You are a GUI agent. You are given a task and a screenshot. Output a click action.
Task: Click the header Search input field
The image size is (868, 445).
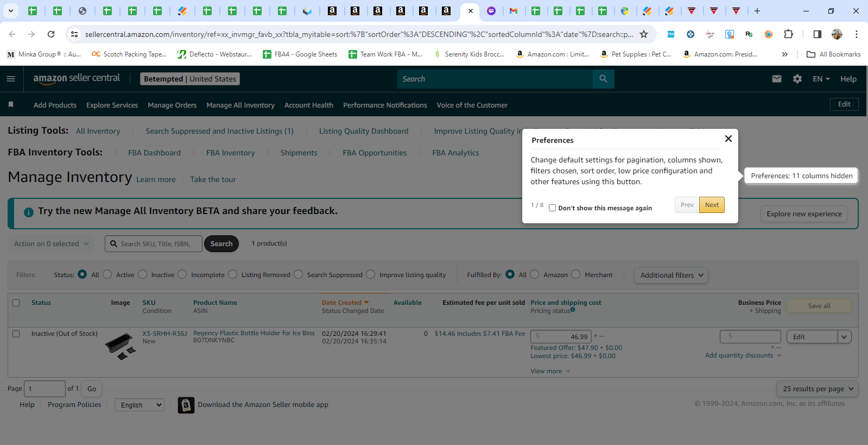click(x=495, y=79)
